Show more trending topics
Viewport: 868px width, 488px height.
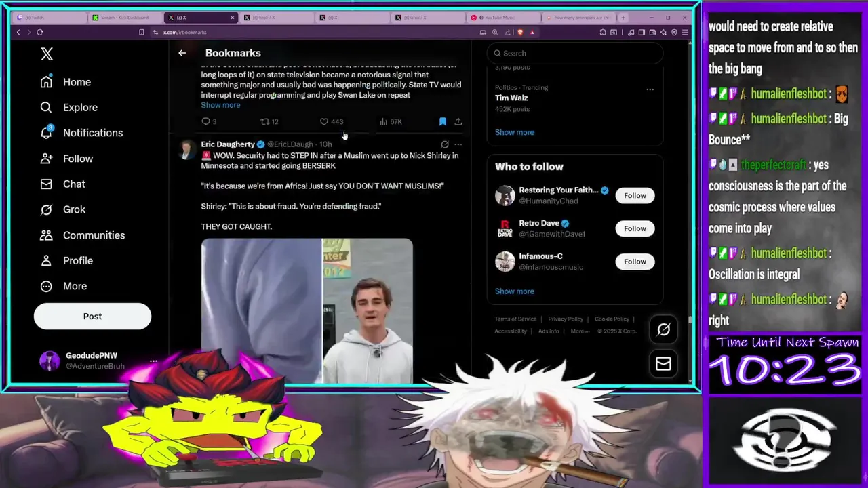click(514, 132)
